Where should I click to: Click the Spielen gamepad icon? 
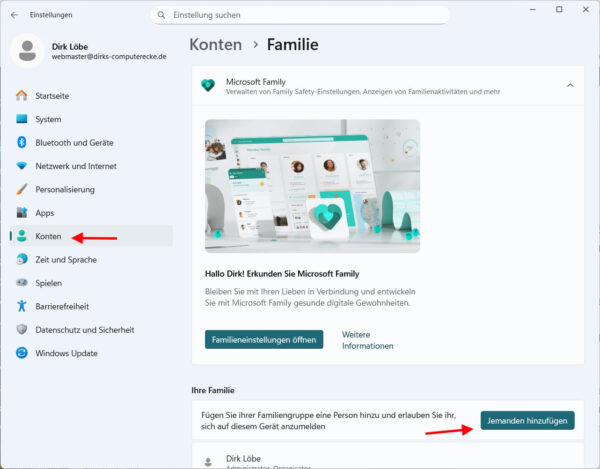point(22,283)
